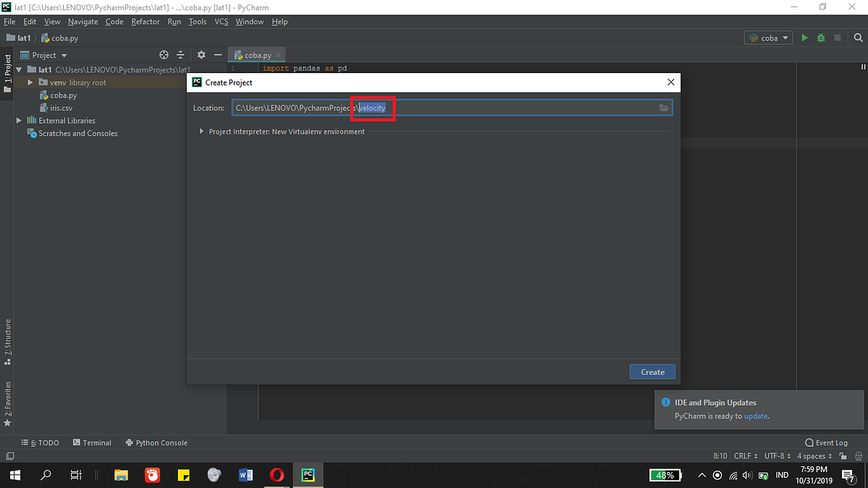This screenshot has height=488, width=868.
Task: Start debugging with the bug icon
Action: point(820,37)
